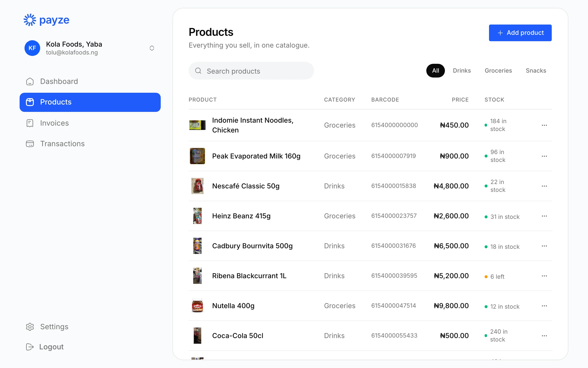Log out using the Logout link
Viewport: 588px width, 368px height.
pyautogui.click(x=45, y=347)
